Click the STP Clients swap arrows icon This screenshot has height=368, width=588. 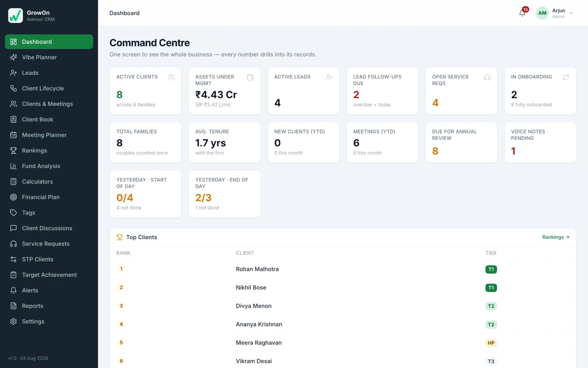click(x=14, y=259)
